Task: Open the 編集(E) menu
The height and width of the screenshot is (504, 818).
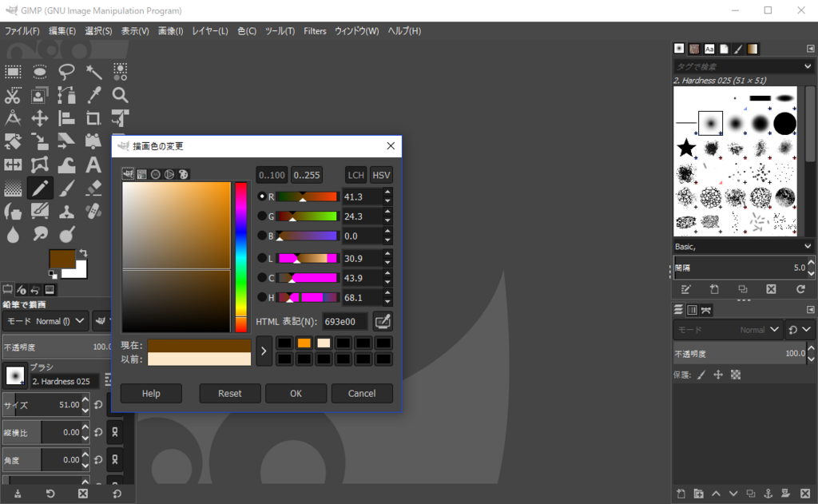Action: [62, 31]
